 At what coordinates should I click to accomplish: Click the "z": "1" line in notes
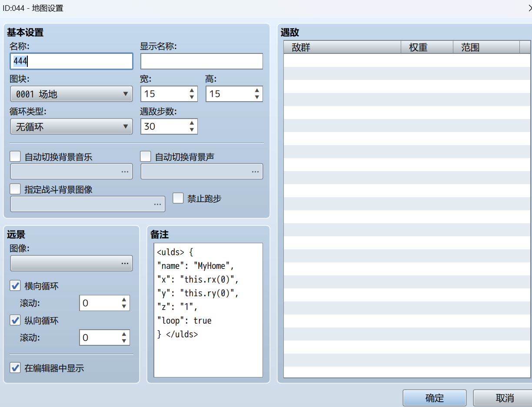click(x=177, y=307)
